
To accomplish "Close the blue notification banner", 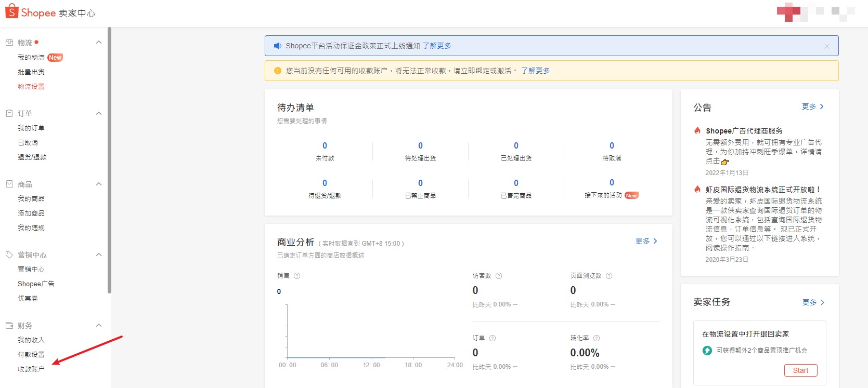I will pyautogui.click(x=827, y=46).
